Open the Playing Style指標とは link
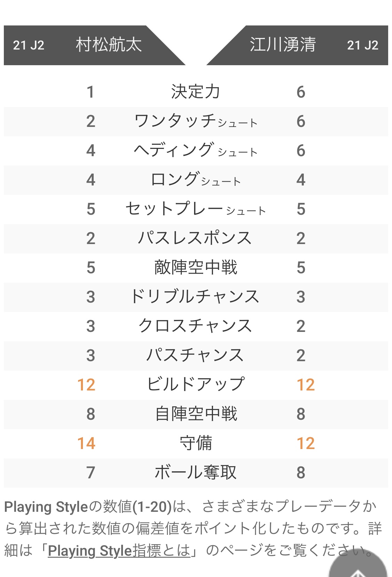392x577 pixels. click(x=119, y=551)
